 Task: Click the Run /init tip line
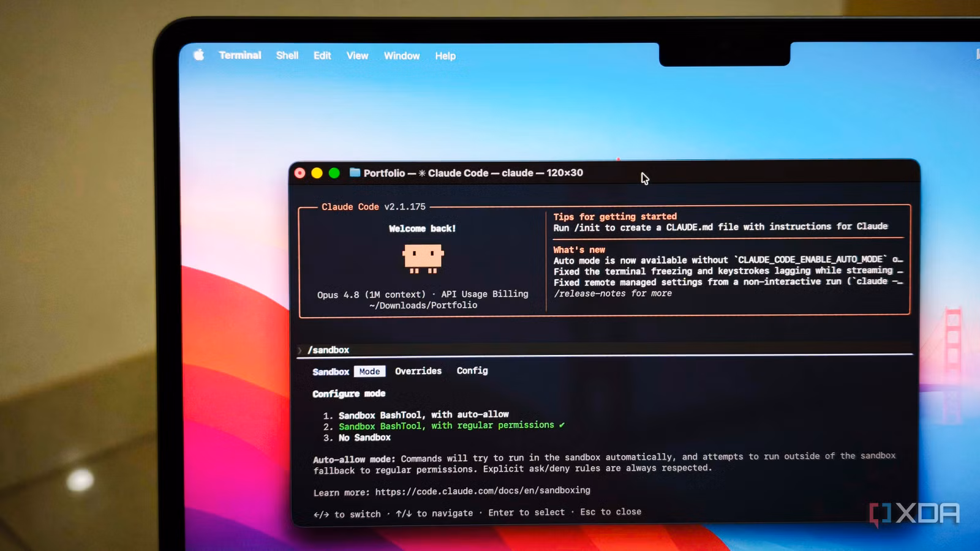[x=720, y=227]
